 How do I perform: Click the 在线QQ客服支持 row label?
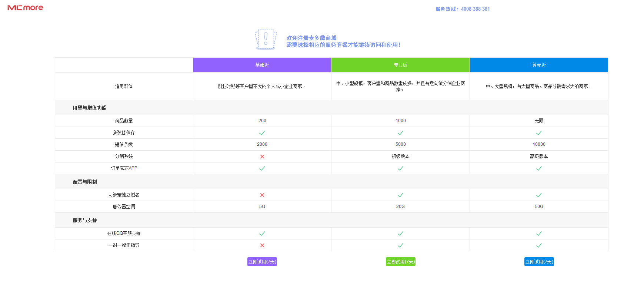coord(124,233)
